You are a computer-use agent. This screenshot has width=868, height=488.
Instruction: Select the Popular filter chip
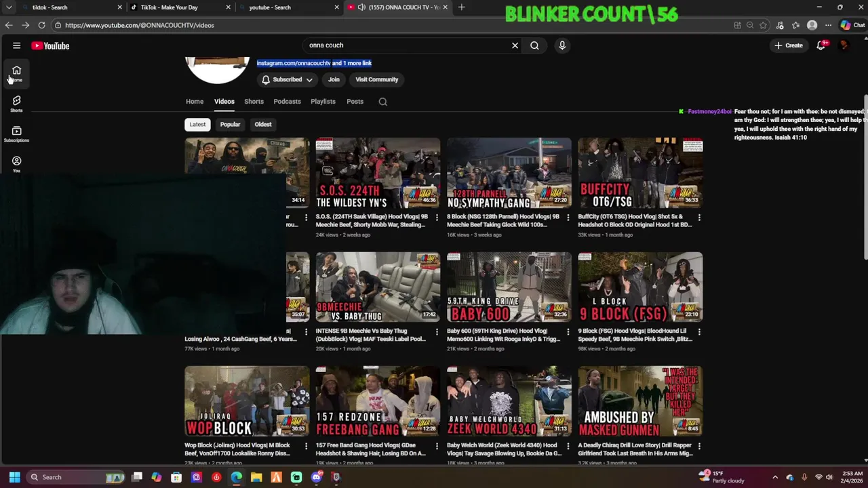pos(230,125)
